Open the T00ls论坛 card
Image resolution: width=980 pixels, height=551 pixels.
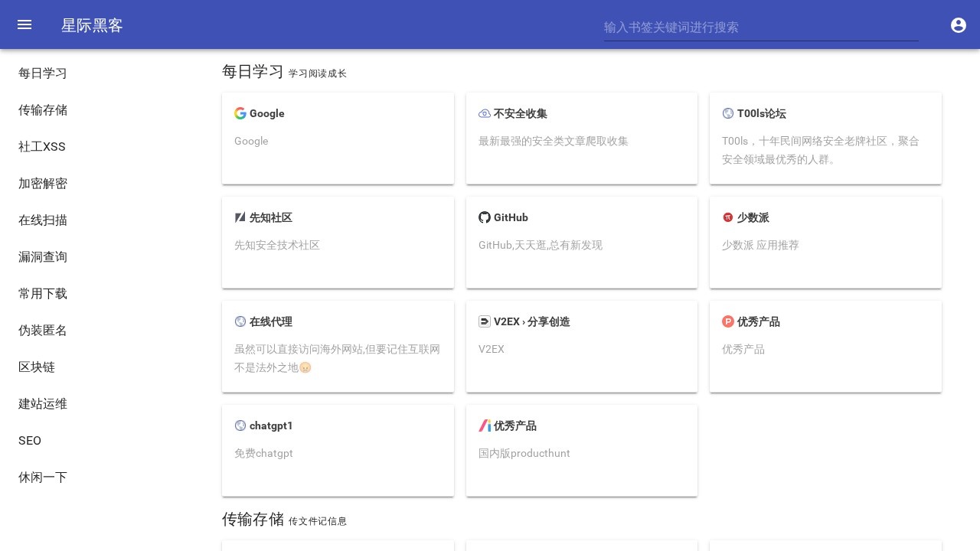pos(825,138)
